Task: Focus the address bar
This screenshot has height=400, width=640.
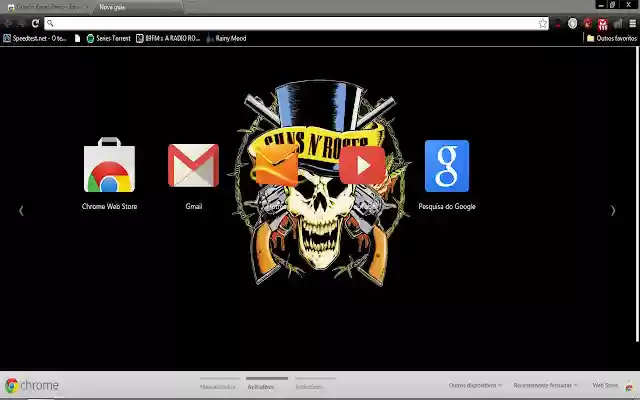Action: click(x=296, y=23)
